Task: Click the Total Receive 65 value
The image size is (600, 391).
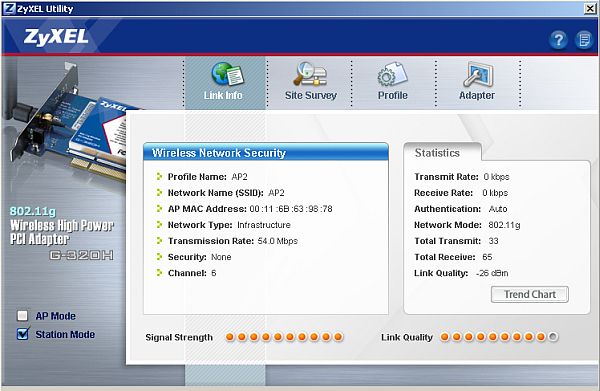Action: tap(487, 257)
